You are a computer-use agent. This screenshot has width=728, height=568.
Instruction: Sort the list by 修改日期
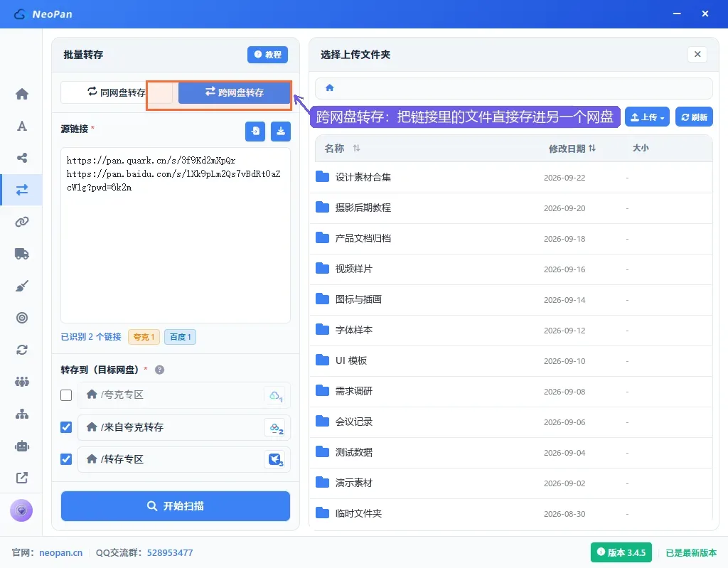tap(572, 149)
